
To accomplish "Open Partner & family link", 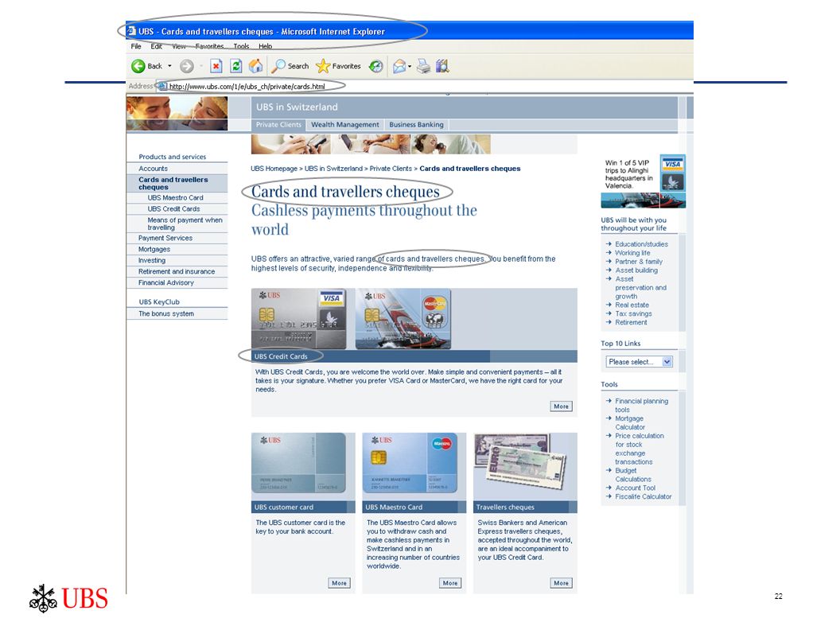I will pyautogui.click(x=639, y=262).
